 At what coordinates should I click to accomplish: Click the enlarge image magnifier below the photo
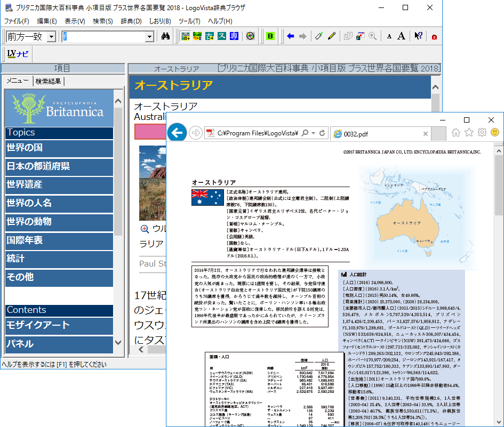coord(145,229)
